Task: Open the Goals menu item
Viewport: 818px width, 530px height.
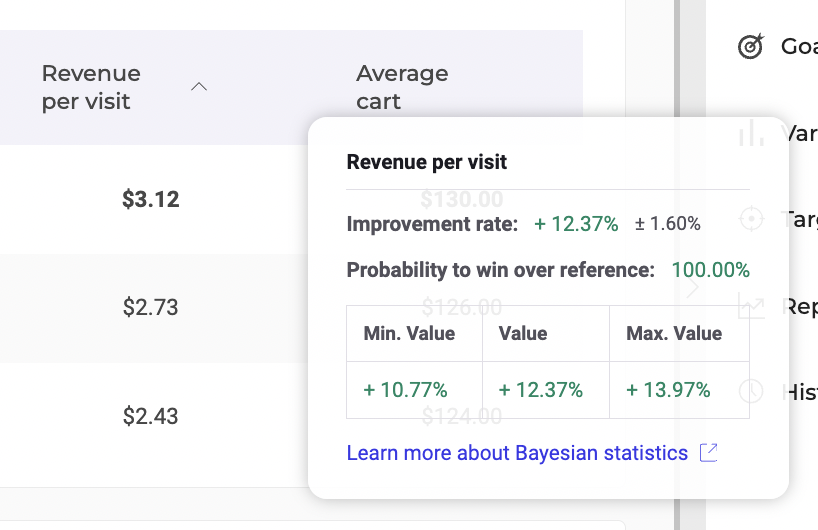Action: 798,46
